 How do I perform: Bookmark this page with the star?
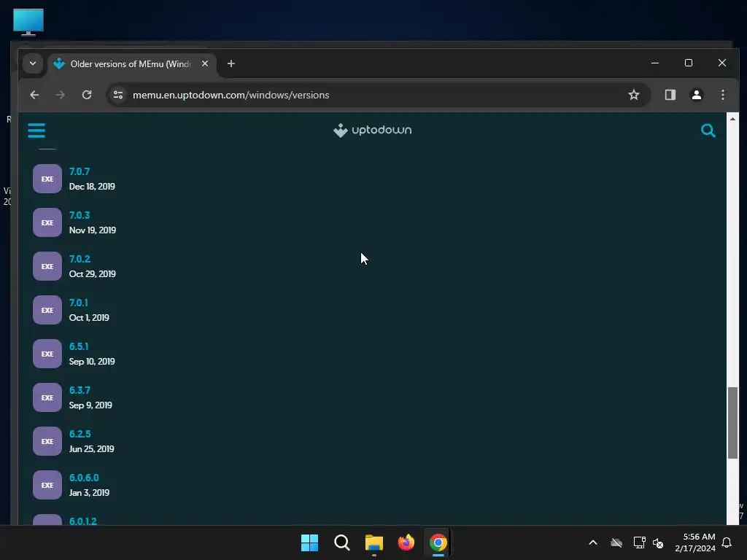634,95
